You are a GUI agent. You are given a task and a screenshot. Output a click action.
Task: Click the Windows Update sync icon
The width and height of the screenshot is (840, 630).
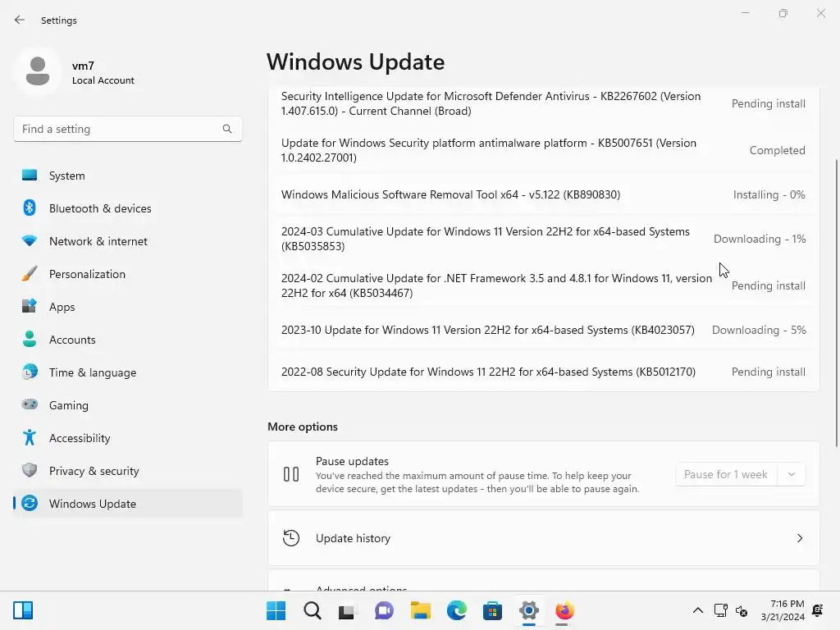pos(30,503)
